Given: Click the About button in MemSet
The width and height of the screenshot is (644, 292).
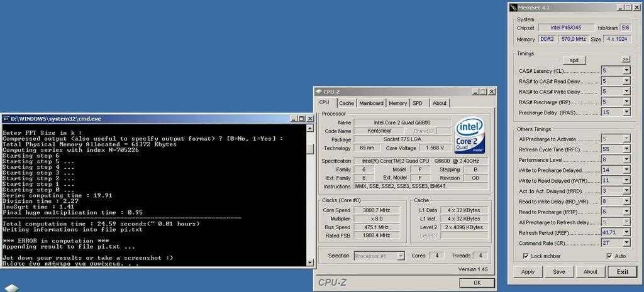Looking at the screenshot, I should (590, 271).
